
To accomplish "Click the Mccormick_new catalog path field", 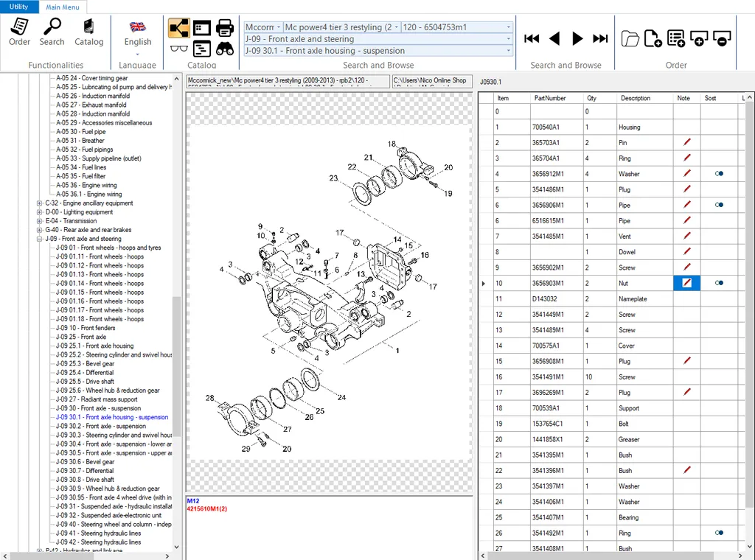I will [x=288, y=81].
